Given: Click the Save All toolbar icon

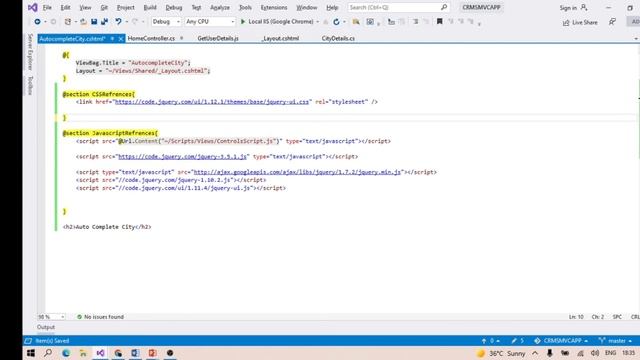Looking at the screenshot, I should tap(104, 22).
